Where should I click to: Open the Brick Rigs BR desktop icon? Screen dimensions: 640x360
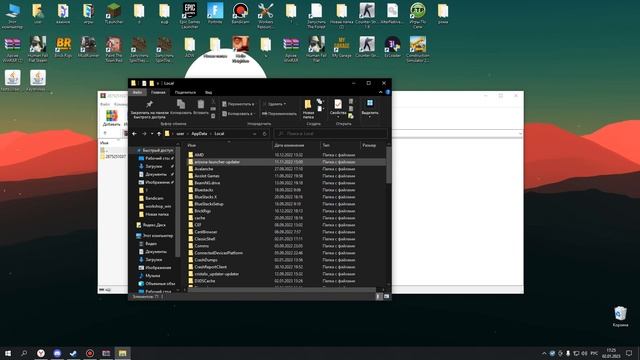pyautogui.click(x=63, y=47)
